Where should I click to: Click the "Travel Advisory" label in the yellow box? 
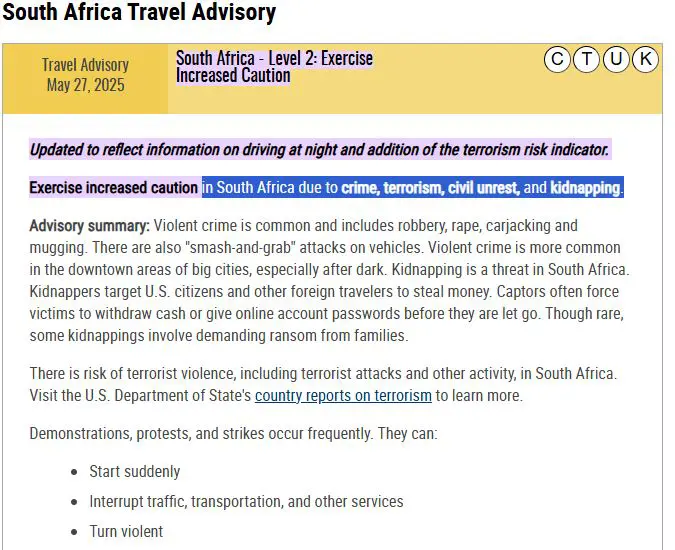tap(85, 65)
